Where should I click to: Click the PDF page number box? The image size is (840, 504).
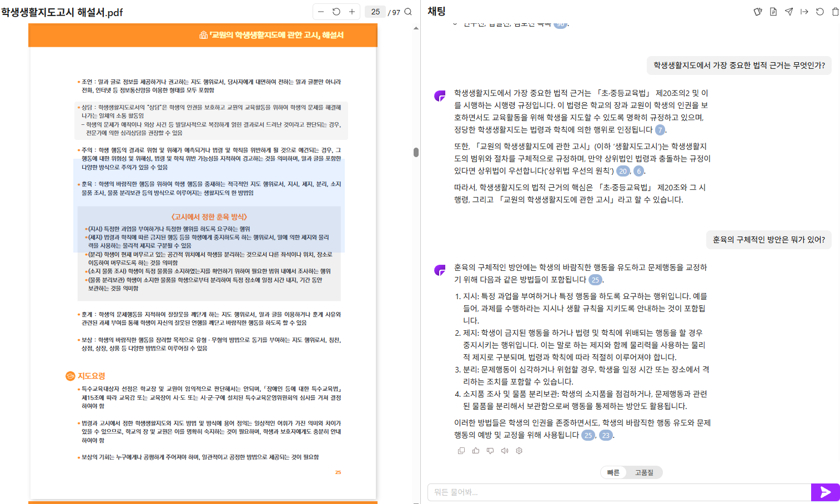pos(375,12)
